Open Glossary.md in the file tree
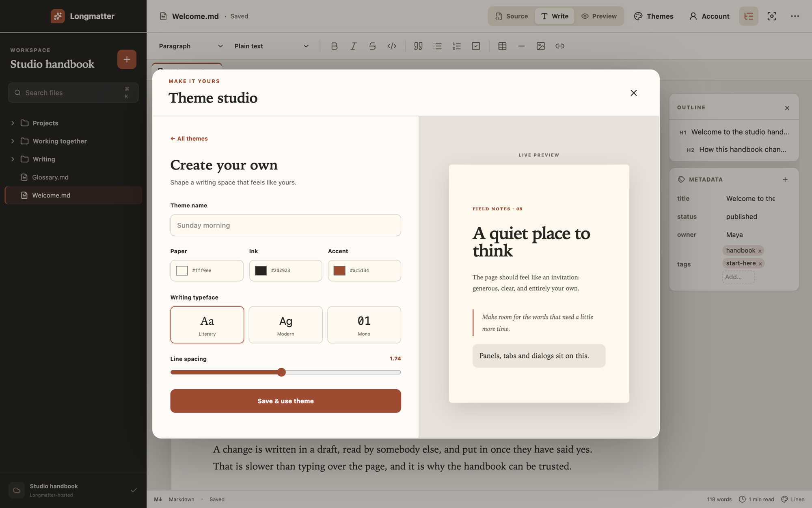812x508 pixels. [x=73, y=177]
